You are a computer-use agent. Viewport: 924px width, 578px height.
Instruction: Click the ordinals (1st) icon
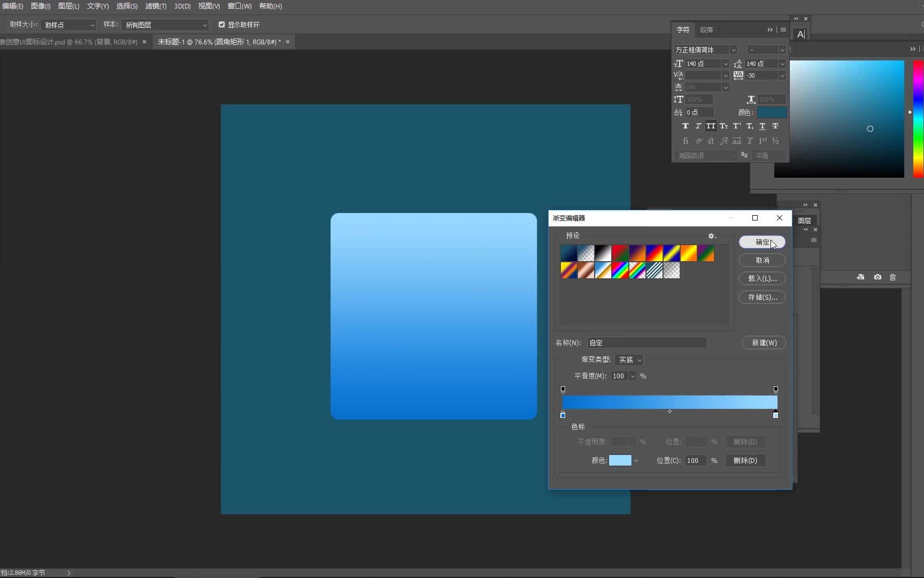[763, 141]
